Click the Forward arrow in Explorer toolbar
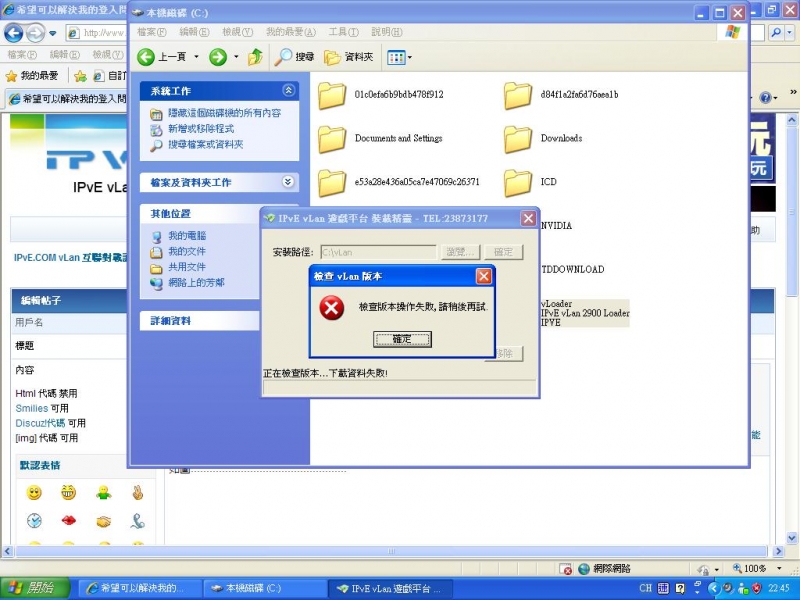Viewport: 800px width, 600px height. 218,57
